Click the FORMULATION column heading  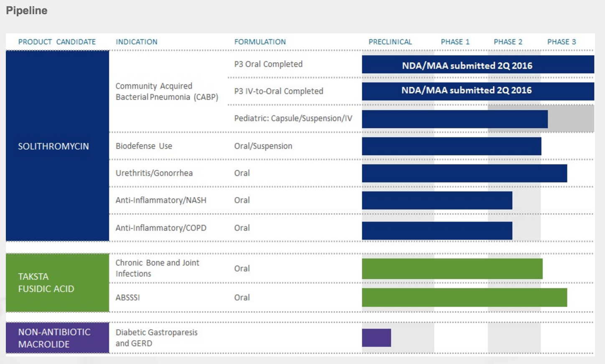260,42
